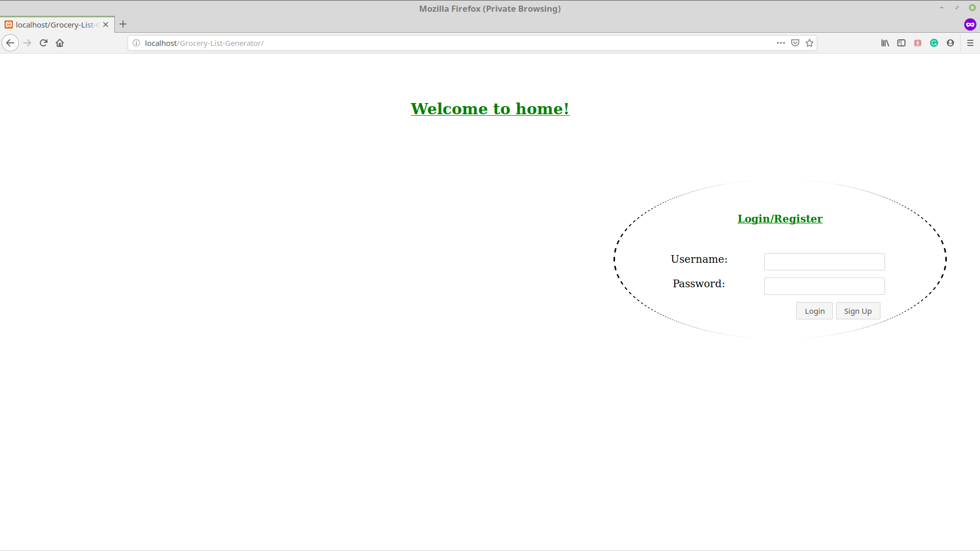Bookmark this page with the star

(x=809, y=43)
